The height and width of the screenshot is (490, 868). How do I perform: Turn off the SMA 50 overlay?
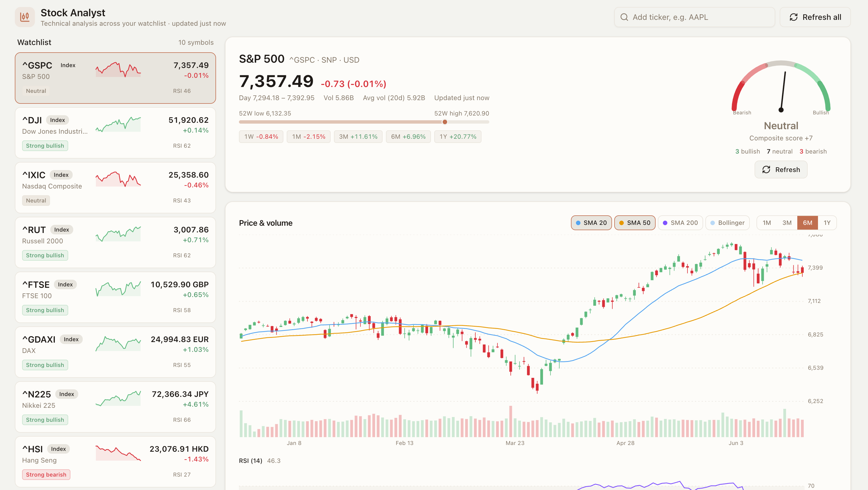coord(634,223)
